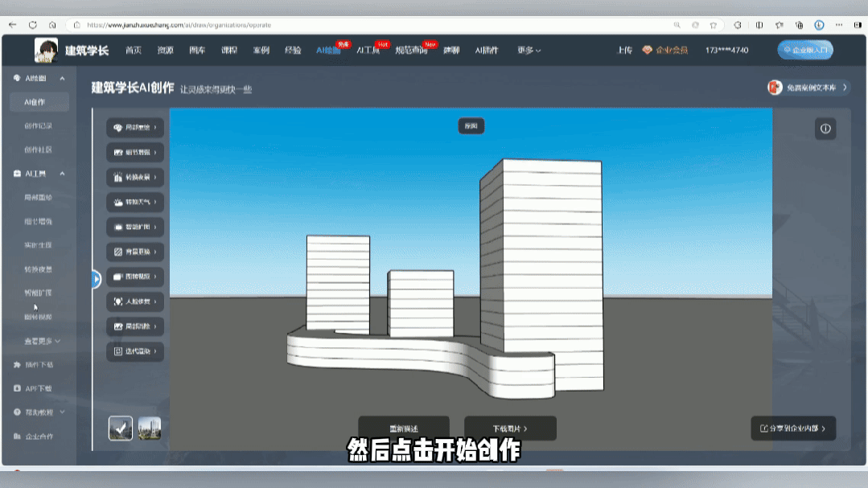Open the 局部消除 local removal tool
This screenshot has height=488, width=868.
click(134, 326)
